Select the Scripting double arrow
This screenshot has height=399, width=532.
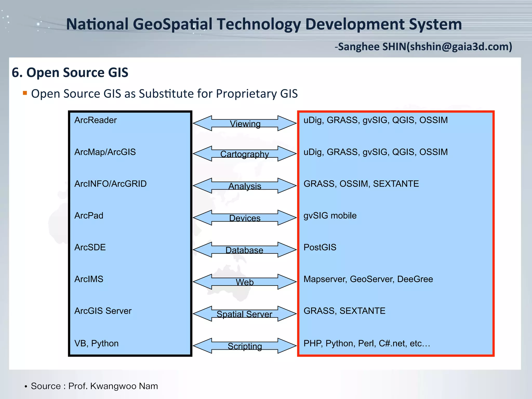coord(245,346)
